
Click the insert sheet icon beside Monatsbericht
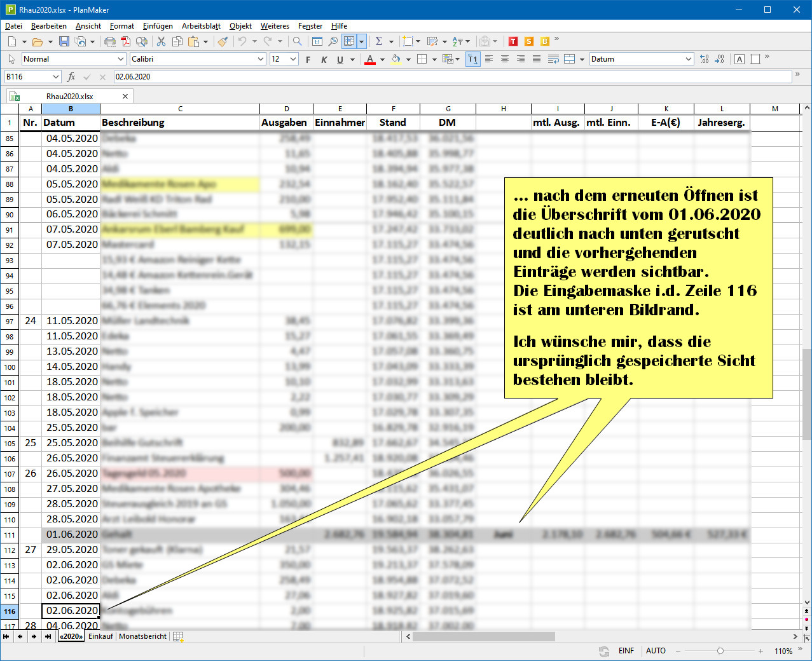click(178, 636)
